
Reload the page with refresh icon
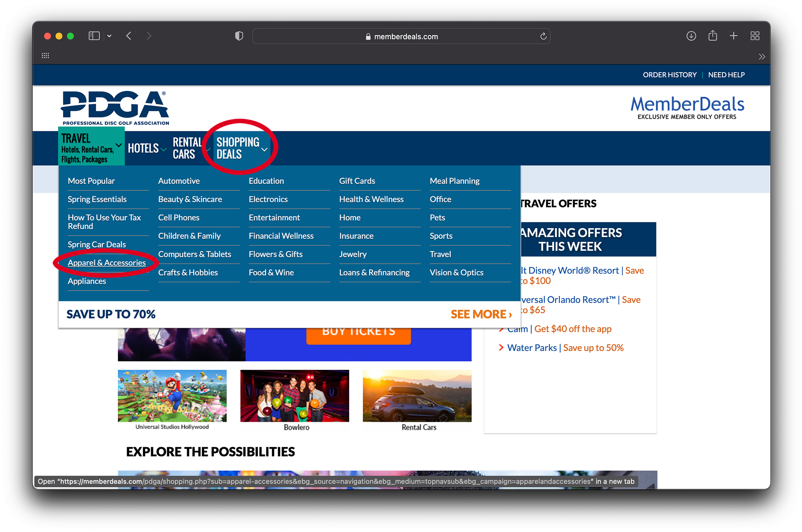click(x=543, y=36)
